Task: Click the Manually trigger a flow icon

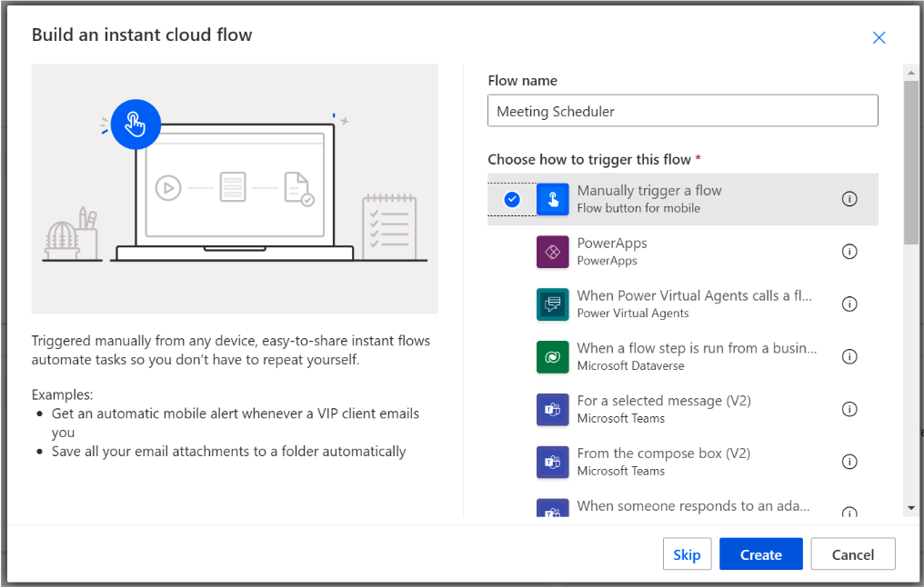Action: coord(552,199)
